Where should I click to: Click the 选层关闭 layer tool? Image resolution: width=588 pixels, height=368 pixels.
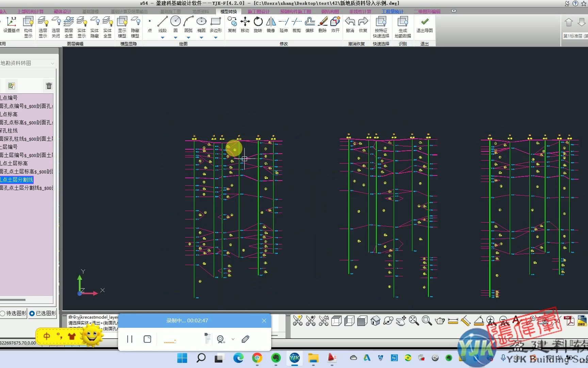coord(56,27)
